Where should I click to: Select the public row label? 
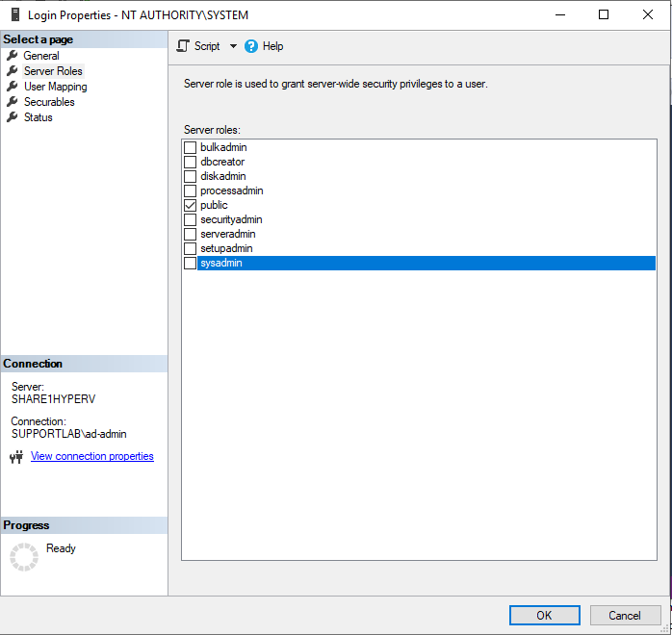(214, 205)
